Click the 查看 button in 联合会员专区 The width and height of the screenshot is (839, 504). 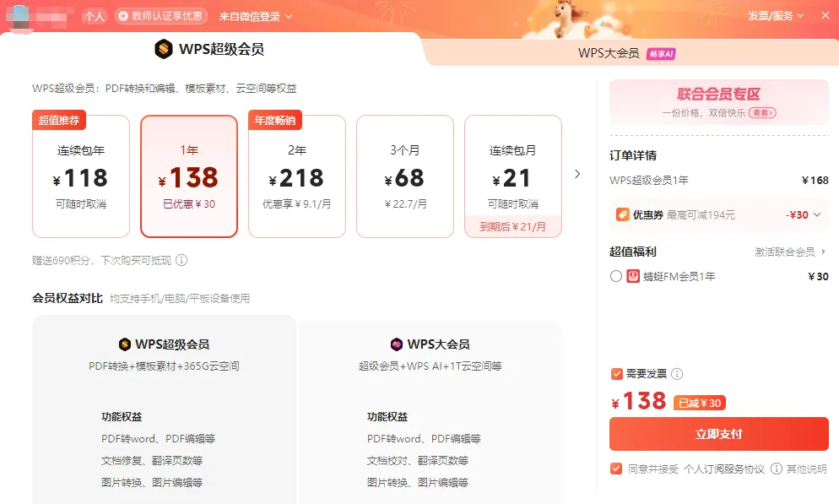click(x=762, y=113)
